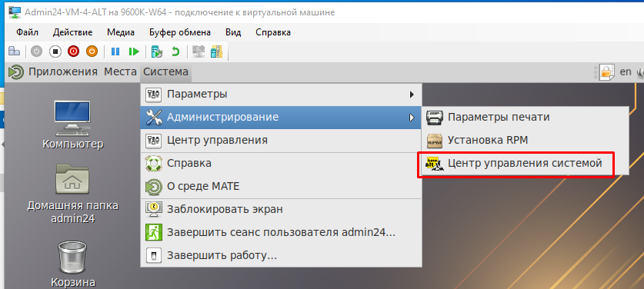This screenshot has width=644, height=289.
Task: Open Параметры печати
Action: click(525, 118)
